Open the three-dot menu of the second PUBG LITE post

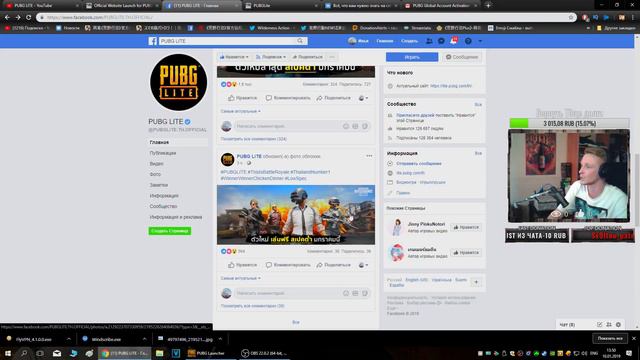(369, 156)
